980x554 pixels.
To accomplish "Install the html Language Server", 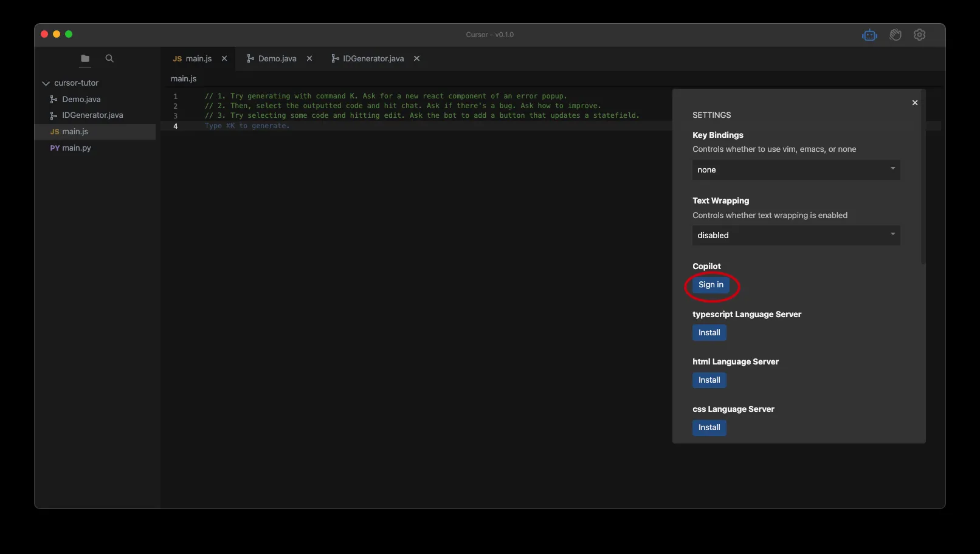I will click(x=709, y=380).
